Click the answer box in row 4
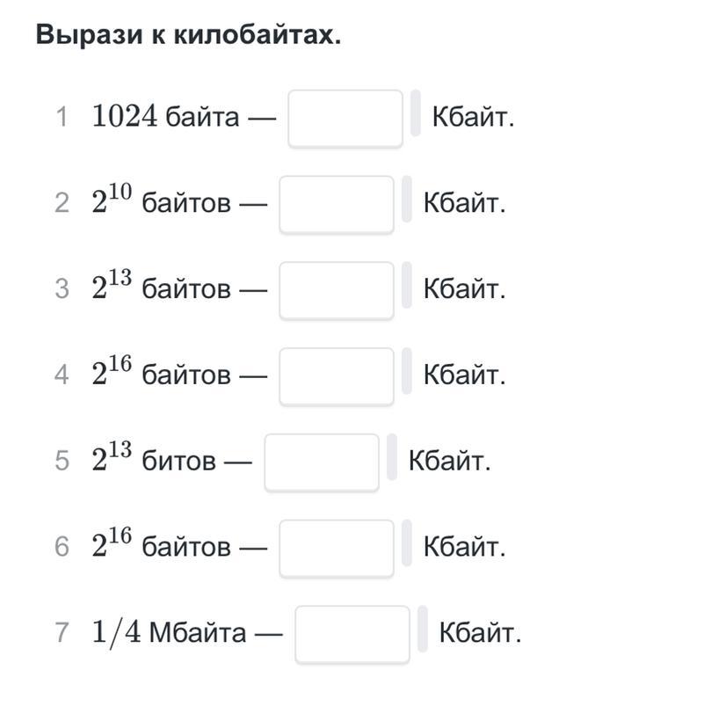Viewport: 726px width, 728px height. (336, 375)
